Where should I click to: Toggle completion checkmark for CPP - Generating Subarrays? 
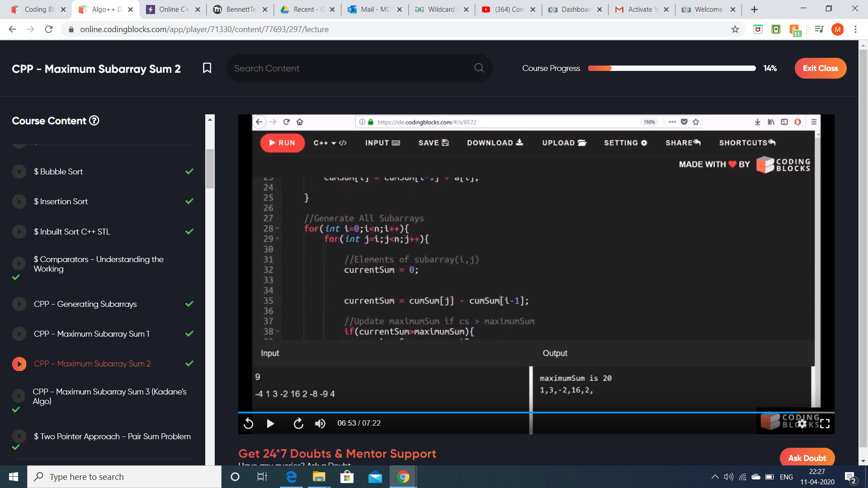(x=189, y=304)
